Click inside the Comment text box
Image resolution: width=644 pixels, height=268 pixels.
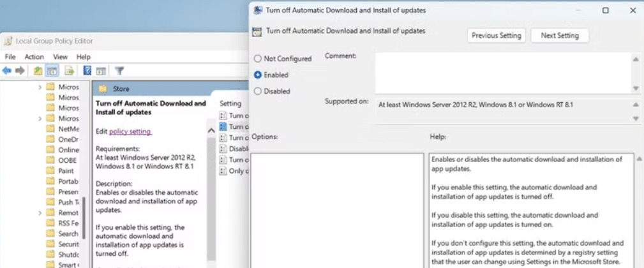502,72
